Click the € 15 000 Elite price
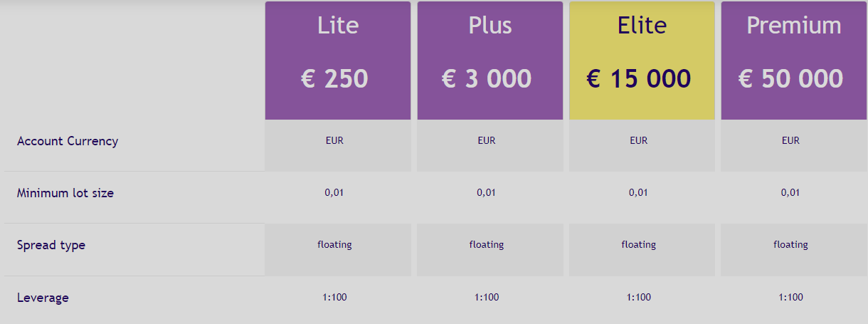 tap(639, 78)
